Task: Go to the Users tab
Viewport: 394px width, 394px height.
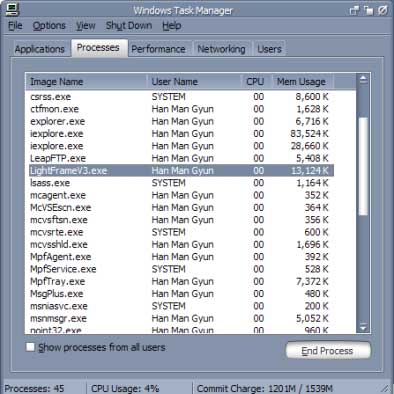Action: tap(269, 49)
